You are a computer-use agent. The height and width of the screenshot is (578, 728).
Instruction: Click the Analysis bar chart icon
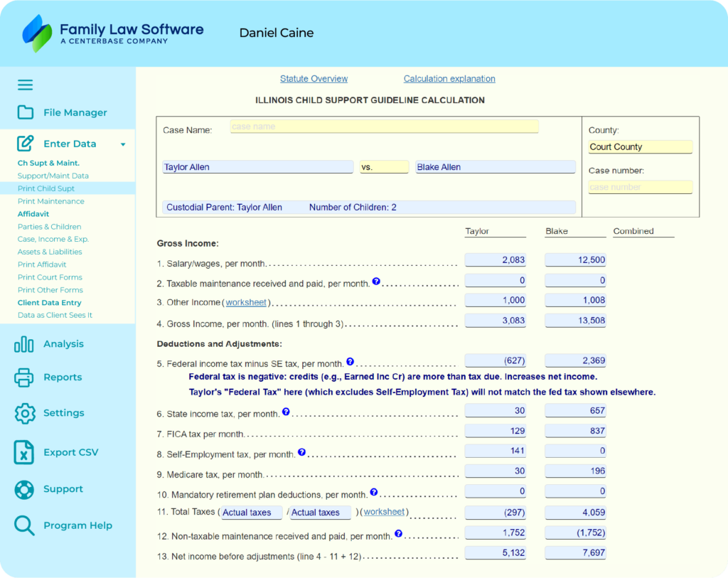coord(24,344)
